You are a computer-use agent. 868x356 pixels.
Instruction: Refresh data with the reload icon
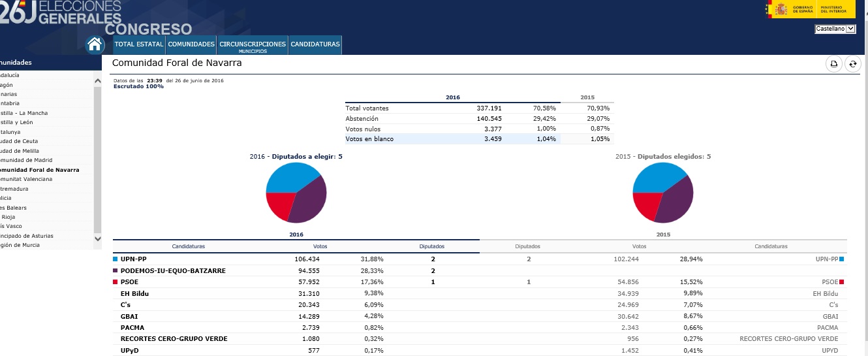tap(852, 63)
